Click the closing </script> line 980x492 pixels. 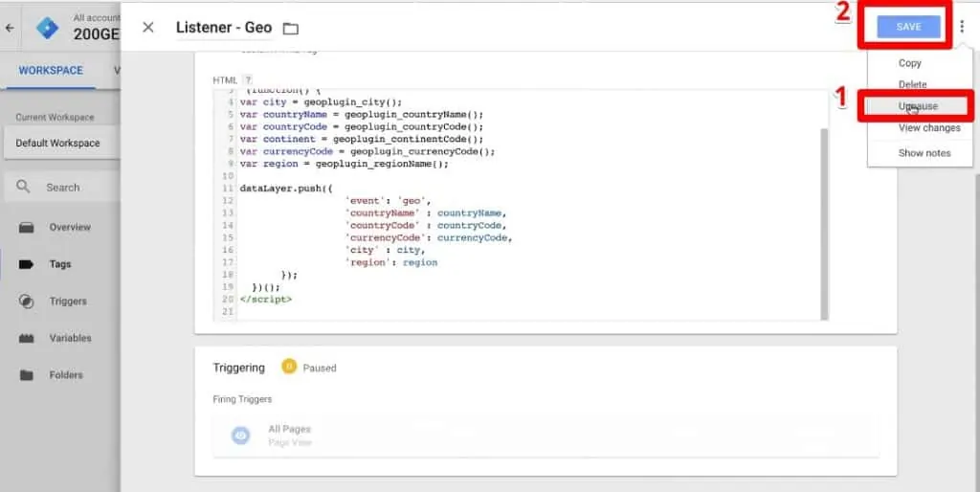tap(266, 300)
